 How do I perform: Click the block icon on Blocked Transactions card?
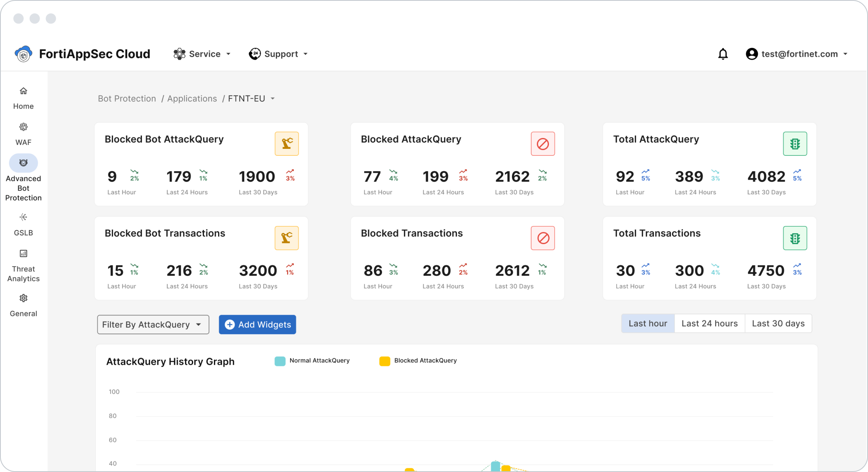(543, 238)
